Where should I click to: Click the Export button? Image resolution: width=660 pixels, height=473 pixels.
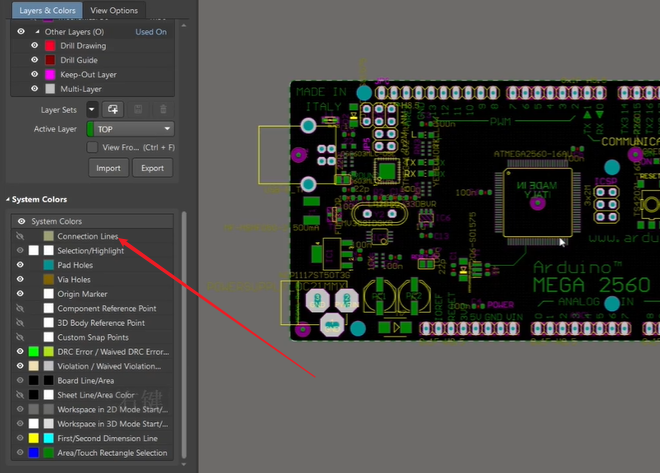click(152, 168)
